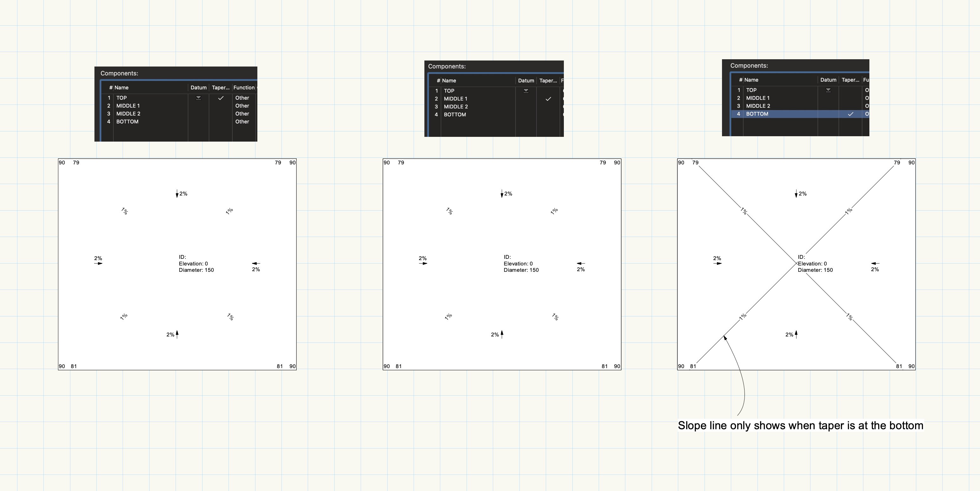Click Function column header in leftmost panel

(244, 87)
